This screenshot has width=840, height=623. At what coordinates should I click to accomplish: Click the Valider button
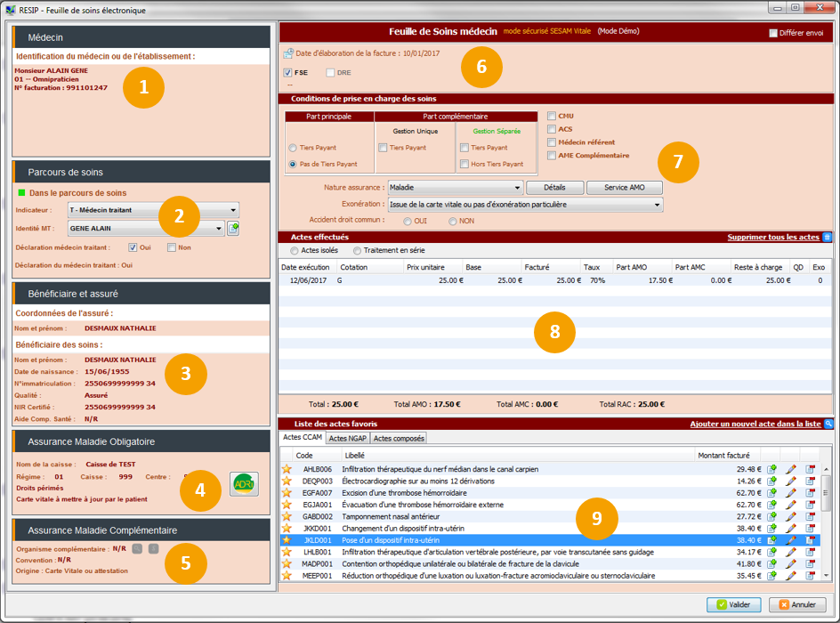pyautogui.click(x=734, y=604)
